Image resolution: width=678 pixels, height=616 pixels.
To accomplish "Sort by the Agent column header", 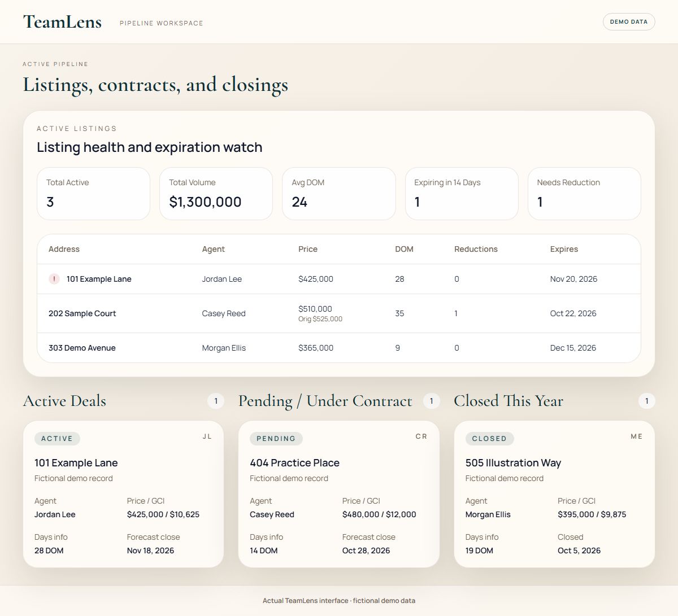I will tap(214, 249).
